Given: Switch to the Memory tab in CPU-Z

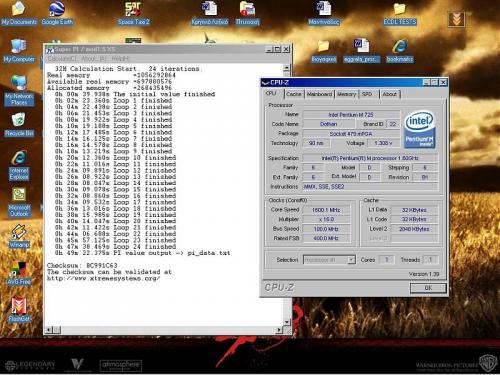Looking at the screenshot, I should (346, 94).
